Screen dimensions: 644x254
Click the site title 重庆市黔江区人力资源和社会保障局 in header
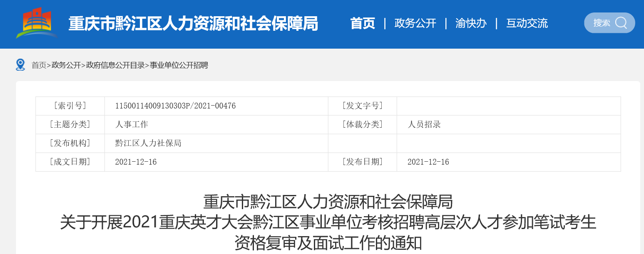tap(193, 24)
